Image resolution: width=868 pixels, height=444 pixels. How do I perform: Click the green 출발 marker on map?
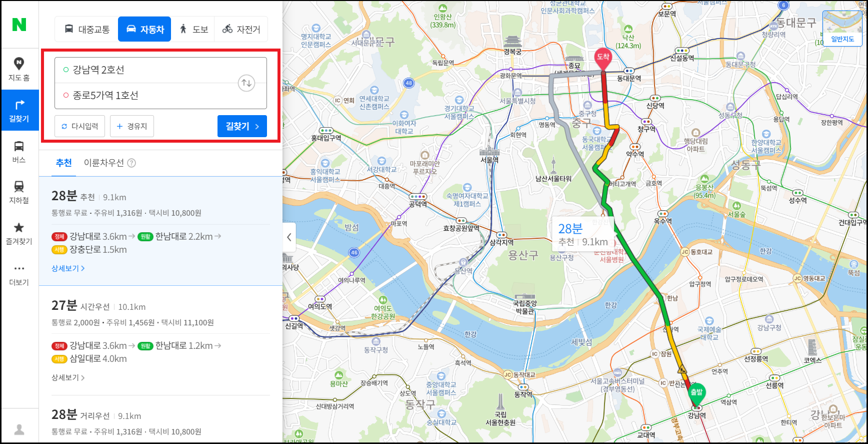point(696,393)
